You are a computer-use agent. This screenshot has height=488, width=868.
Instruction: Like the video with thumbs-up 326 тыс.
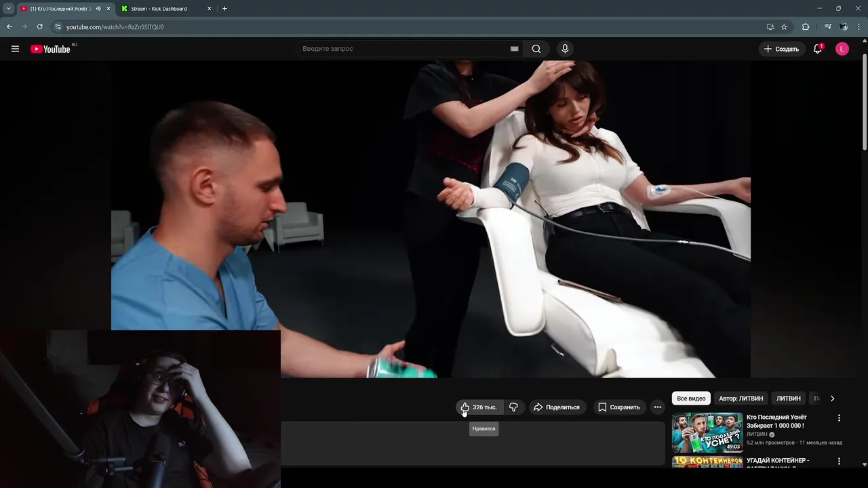point(479,407)
